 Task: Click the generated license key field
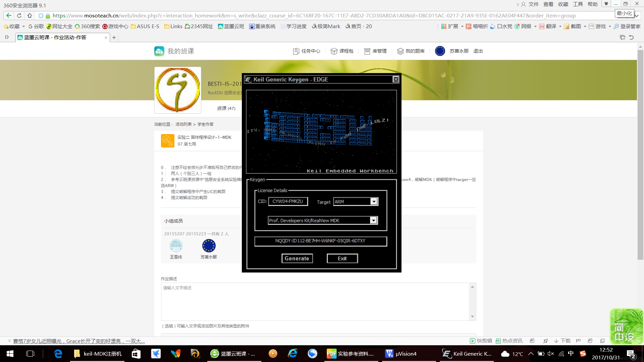click(x=320, y=241)
